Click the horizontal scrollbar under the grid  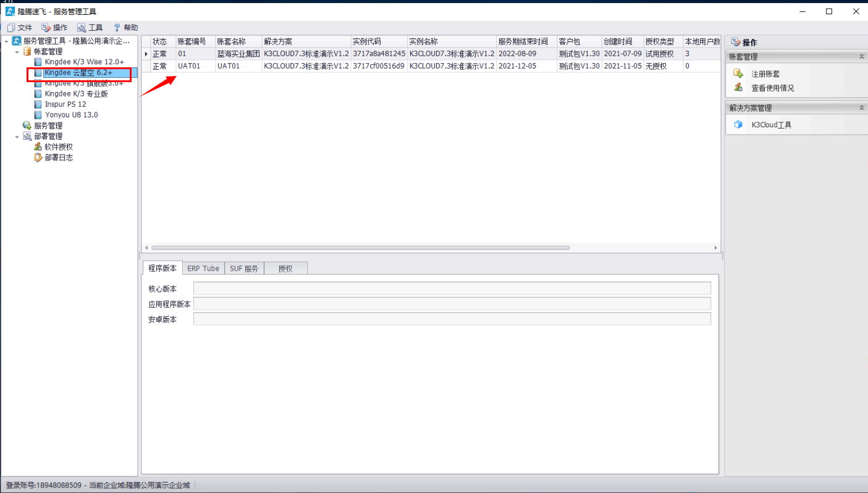(x=360, y=248)
